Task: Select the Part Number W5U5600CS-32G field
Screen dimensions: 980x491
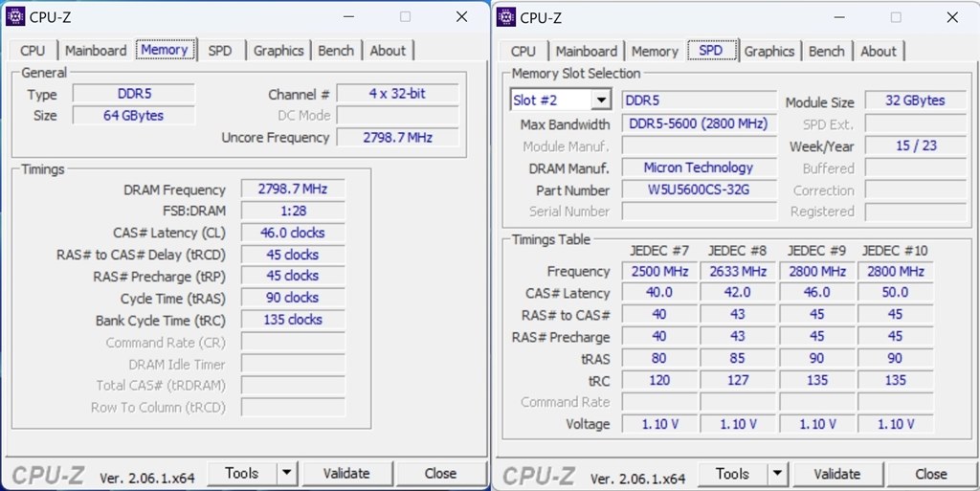Action: [x=698, y=190]
